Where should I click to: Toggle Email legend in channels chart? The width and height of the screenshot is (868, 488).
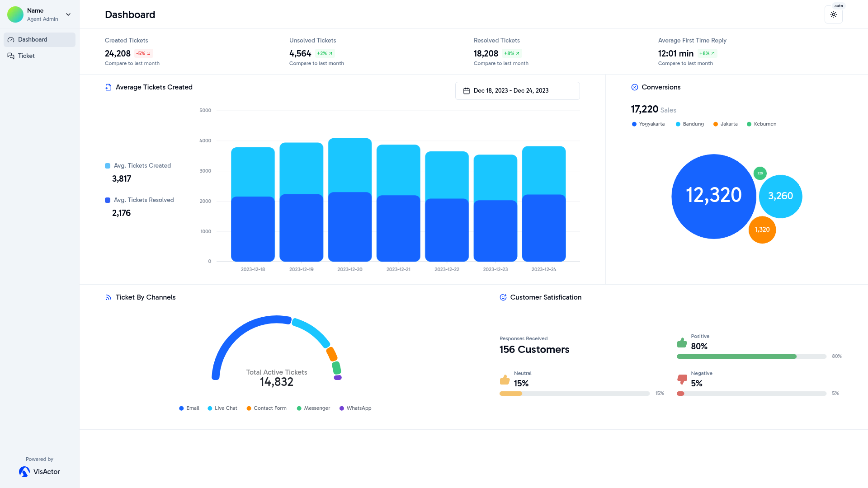(189, 408)
